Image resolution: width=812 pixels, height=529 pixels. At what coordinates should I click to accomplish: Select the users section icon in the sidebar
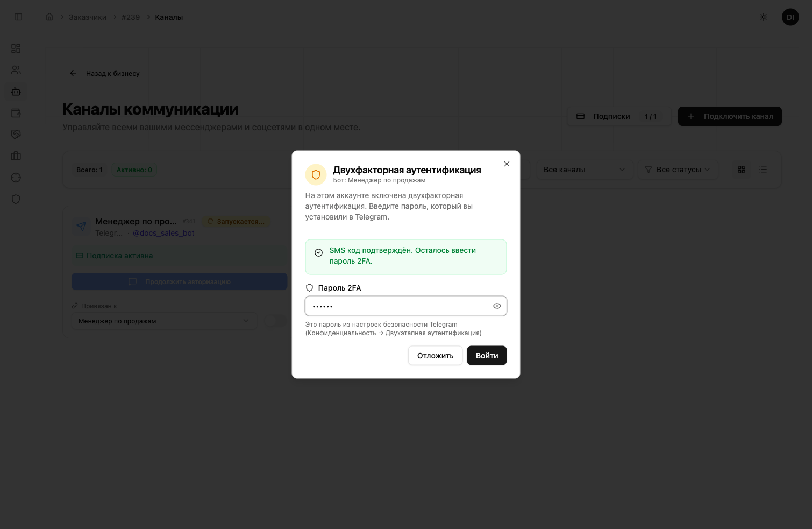[x=16, y=70]
